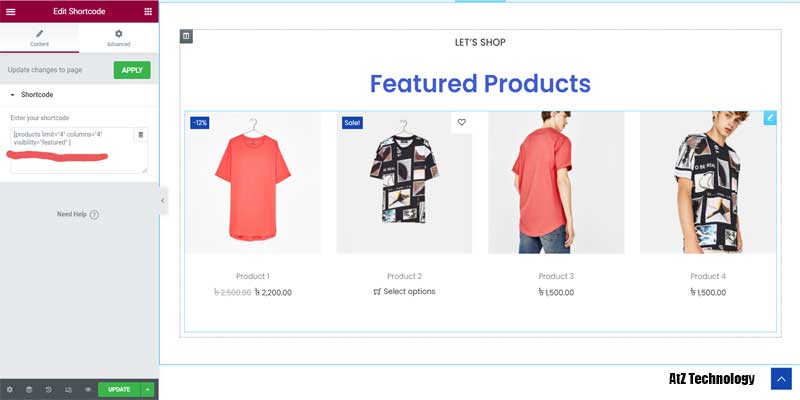Click the scroll-to-top arrow button

pos(781,379)
